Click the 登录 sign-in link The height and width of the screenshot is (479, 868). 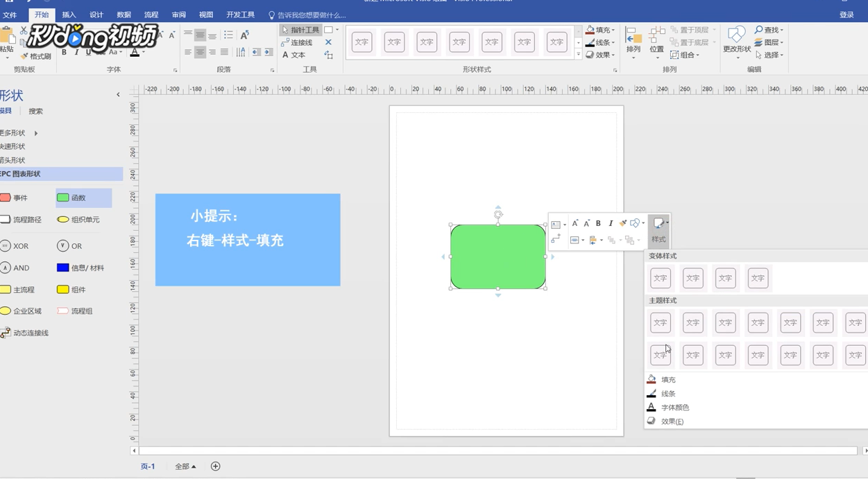846,15
